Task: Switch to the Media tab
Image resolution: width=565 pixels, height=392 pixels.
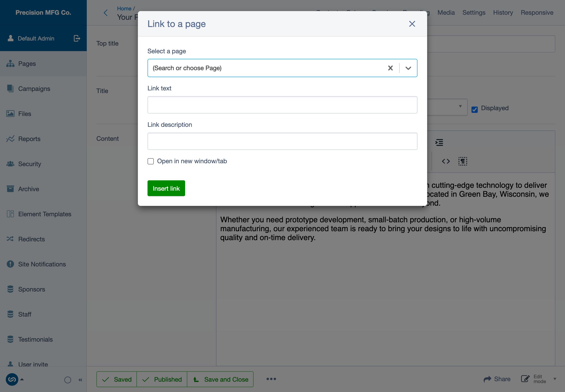Action: (x=446, y=13)
